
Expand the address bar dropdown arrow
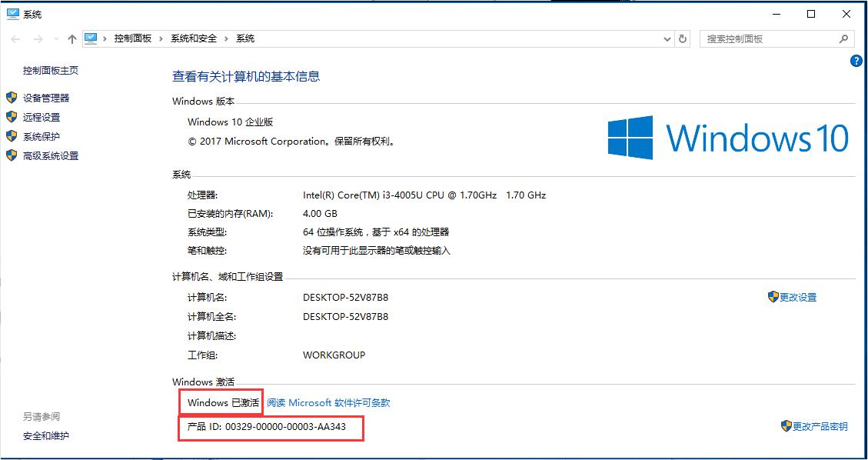(x=667, y=38)
